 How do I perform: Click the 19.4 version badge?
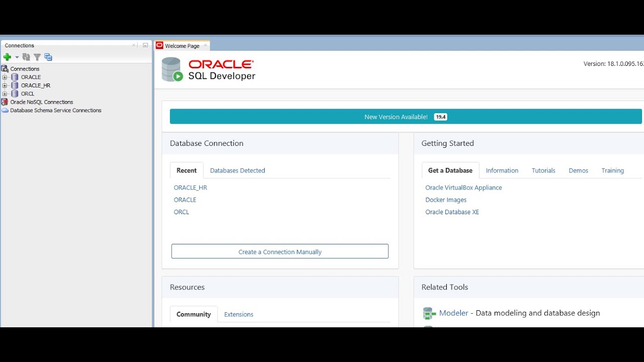click(x=441, y=117)
